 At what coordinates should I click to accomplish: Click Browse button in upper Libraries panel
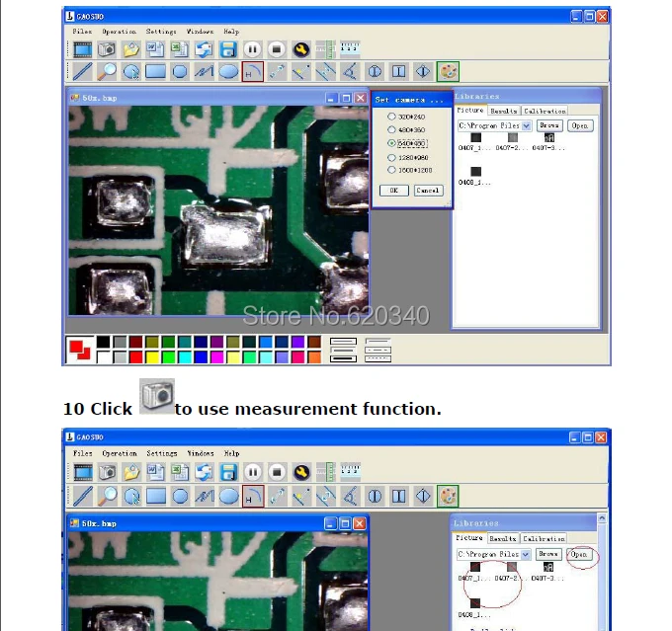click(549, 125)
